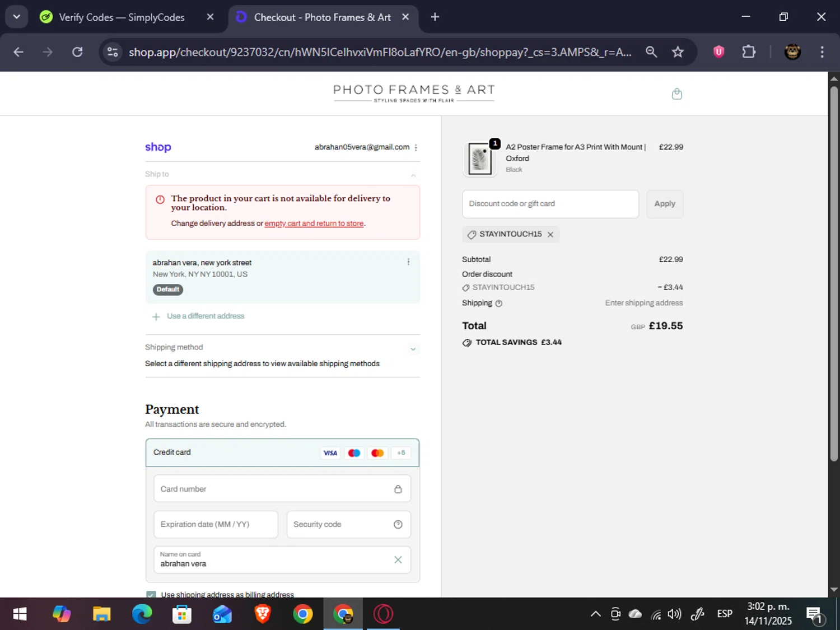840x630 pixels.
Task: Click the £19.55 total amount
Action: [666, 326]
